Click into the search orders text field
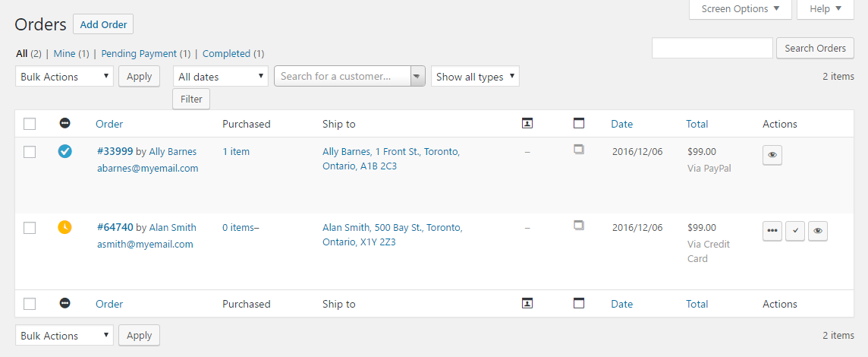This screenshot has height=357, width=868. tap(712, 49)
